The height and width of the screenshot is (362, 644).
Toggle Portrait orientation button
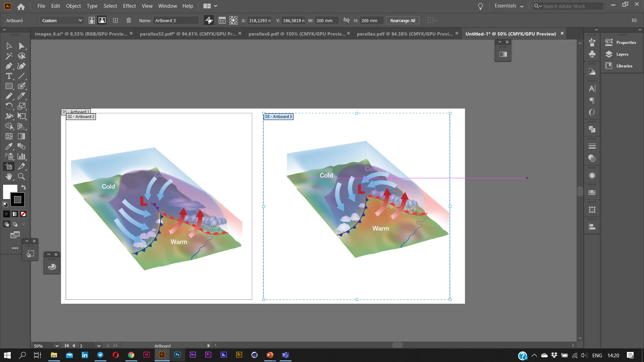pos(92,20)
